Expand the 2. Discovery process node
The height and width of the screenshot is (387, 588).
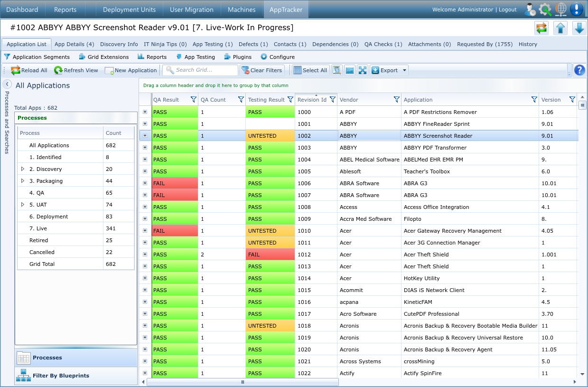23,169
